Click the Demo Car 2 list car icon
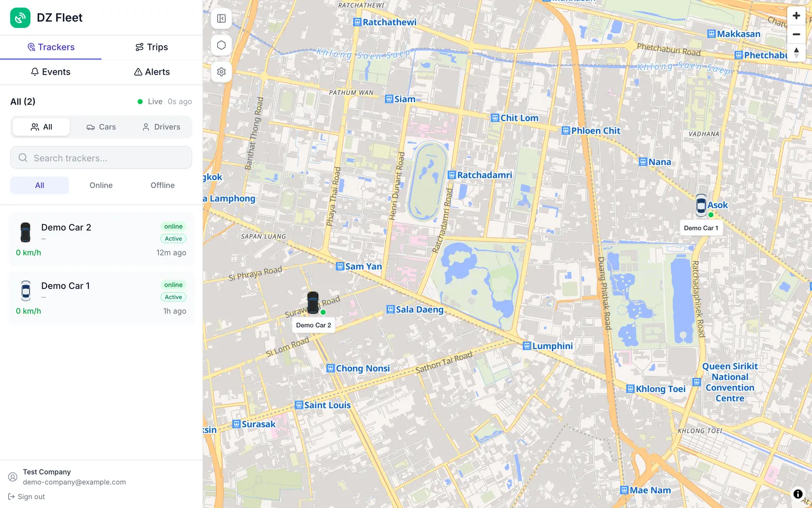 tap(25, 232)
